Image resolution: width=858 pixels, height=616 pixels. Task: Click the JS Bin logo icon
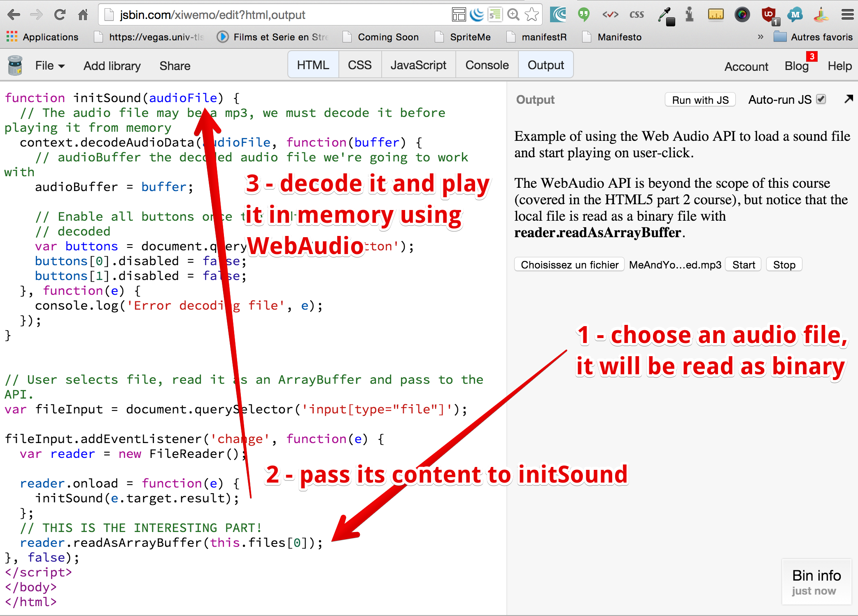(15, 65)
